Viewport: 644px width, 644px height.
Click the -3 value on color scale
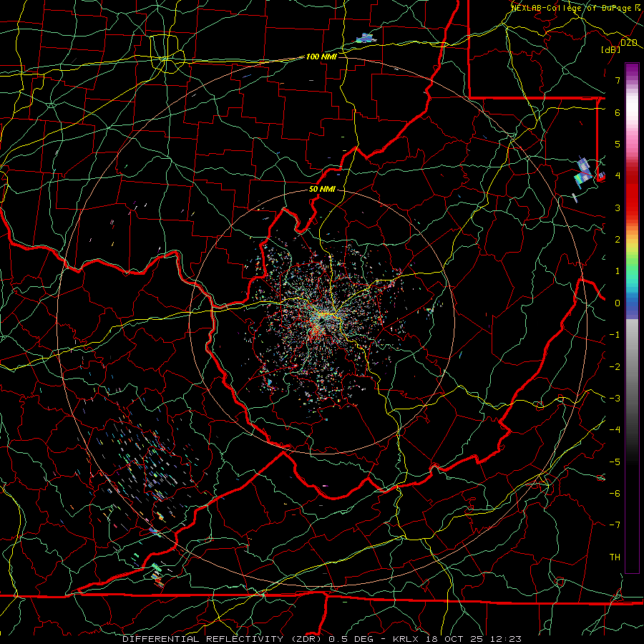(x=615, y=399)
